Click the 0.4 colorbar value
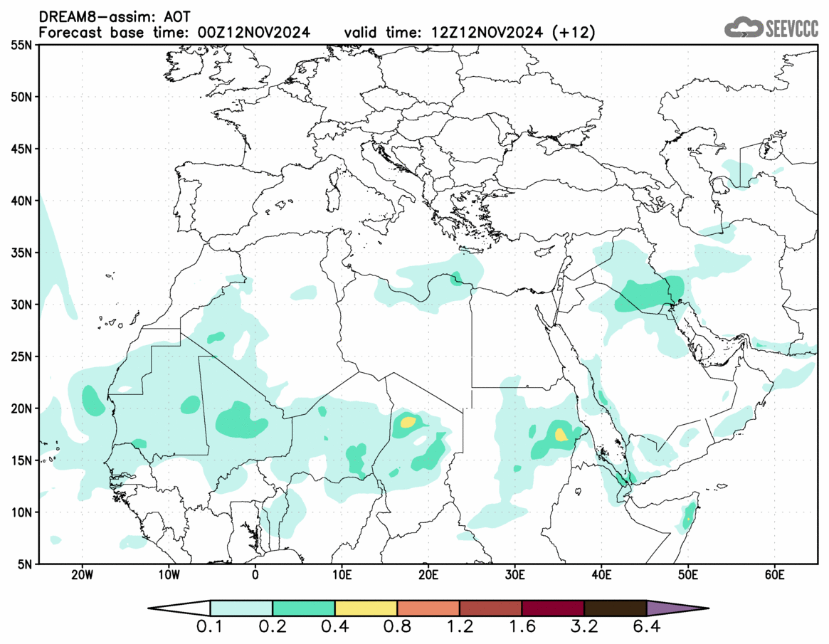The image size is (829, 644). [x=334, y=627]
